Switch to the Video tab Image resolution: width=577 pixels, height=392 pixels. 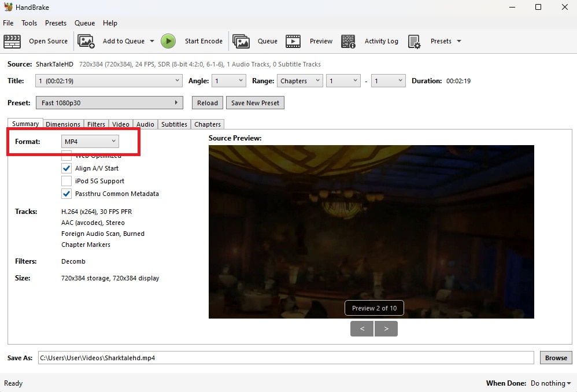point(121,124)
